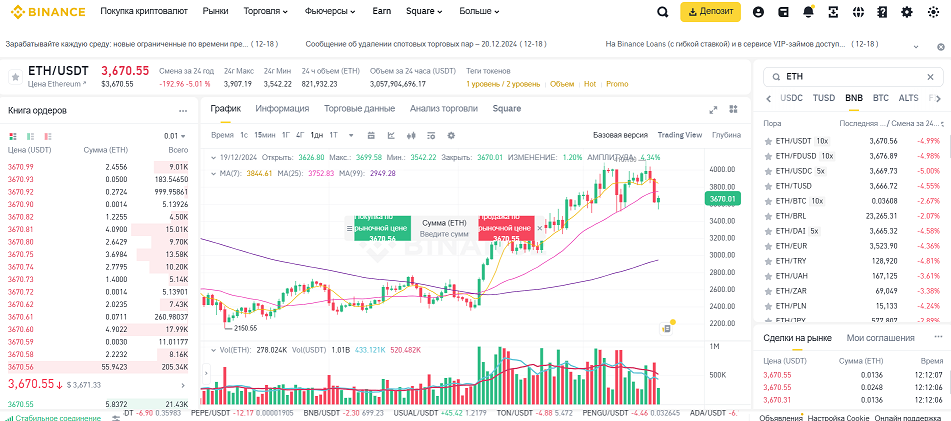Open the chart display options list icon
The height and width of the screenshot is (421, 951).
pos(431,135)
